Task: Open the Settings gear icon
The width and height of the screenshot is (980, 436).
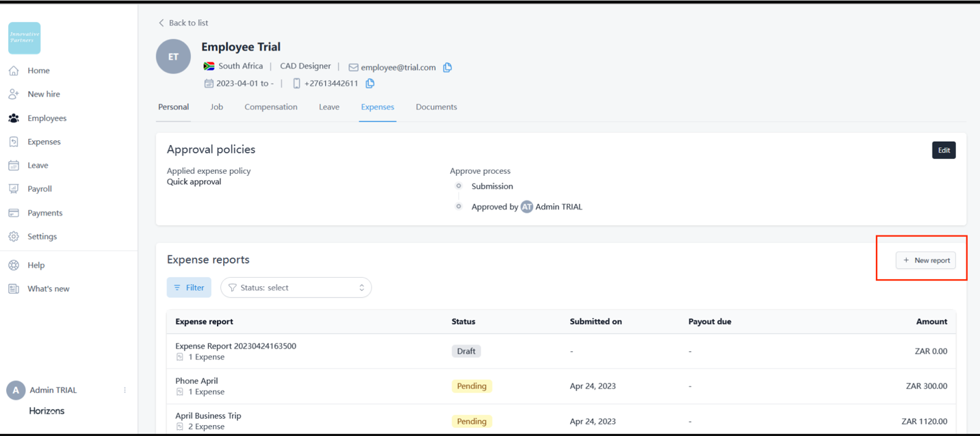Action: pos(14,237)
